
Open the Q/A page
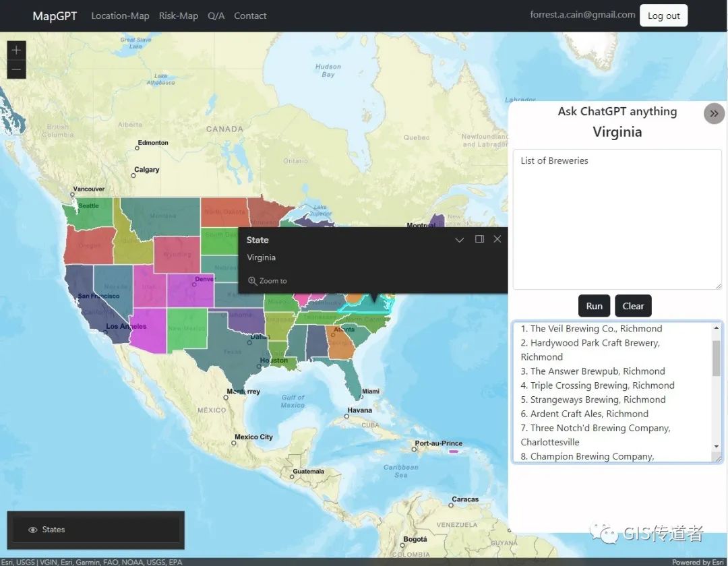216,15
